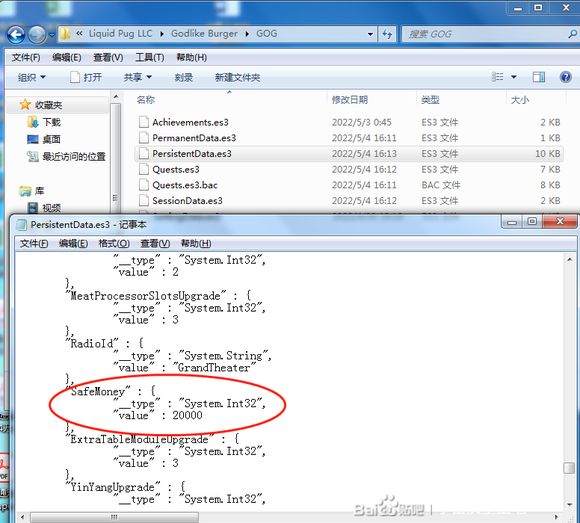Select the Achievements.es3 file icon
580x523 pixels.
tap(144, 122)
